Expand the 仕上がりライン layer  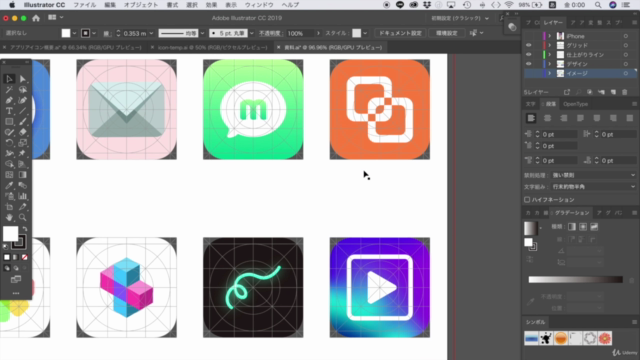(550, 55)
